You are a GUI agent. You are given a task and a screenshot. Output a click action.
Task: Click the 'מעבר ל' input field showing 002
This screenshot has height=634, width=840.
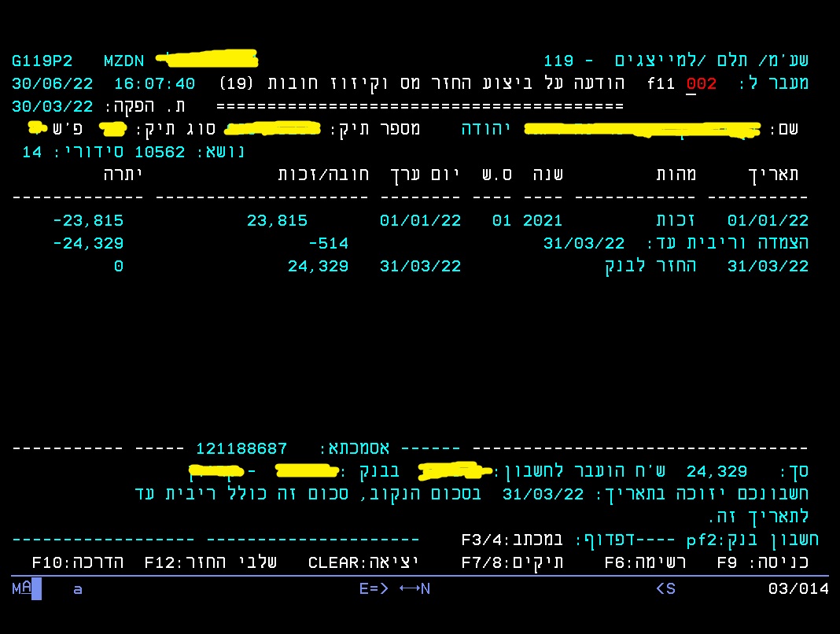[701, 83]
